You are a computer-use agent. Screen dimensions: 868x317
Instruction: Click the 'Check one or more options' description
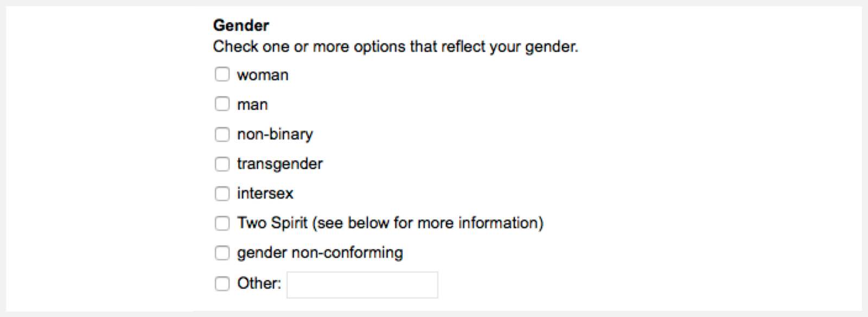pyautogui.click(x=395, y=47)
